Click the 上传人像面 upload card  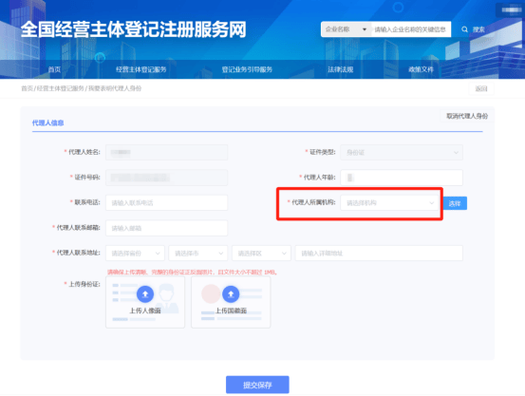pyautogui.click(x=145, y=302)
